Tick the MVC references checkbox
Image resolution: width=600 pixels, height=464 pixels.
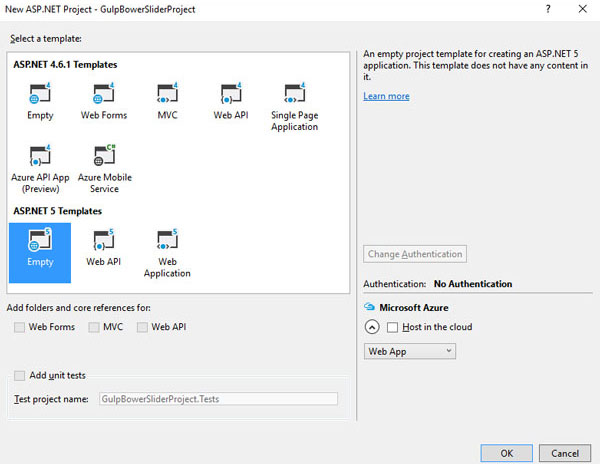[x=94, y=327]
